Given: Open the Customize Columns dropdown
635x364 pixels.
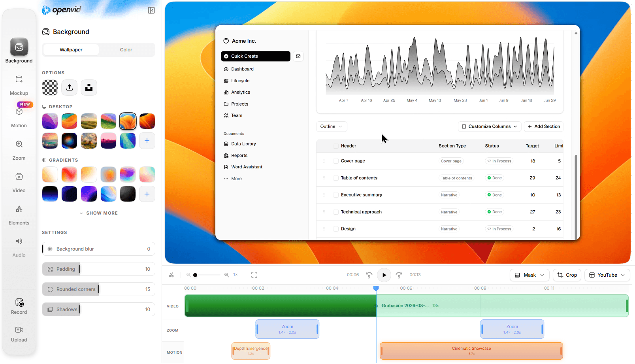Looking at the screenshot, I should (x=490, y=126).
